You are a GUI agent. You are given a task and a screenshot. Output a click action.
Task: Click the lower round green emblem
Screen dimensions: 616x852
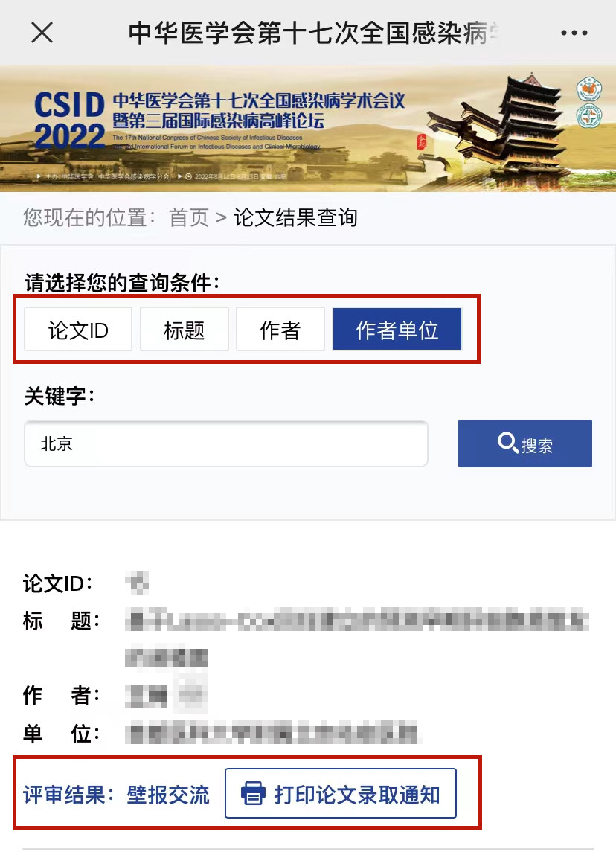tap(589, 116)
